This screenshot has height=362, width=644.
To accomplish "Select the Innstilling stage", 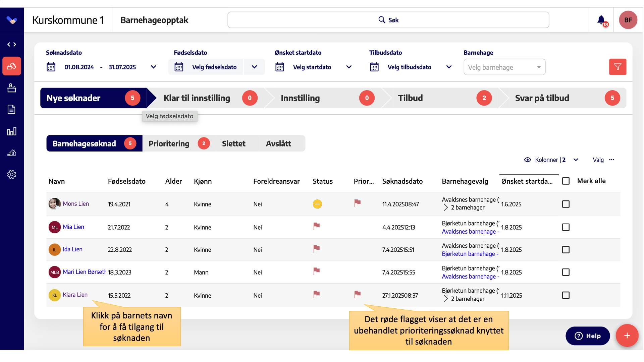I will click(328, 98).
